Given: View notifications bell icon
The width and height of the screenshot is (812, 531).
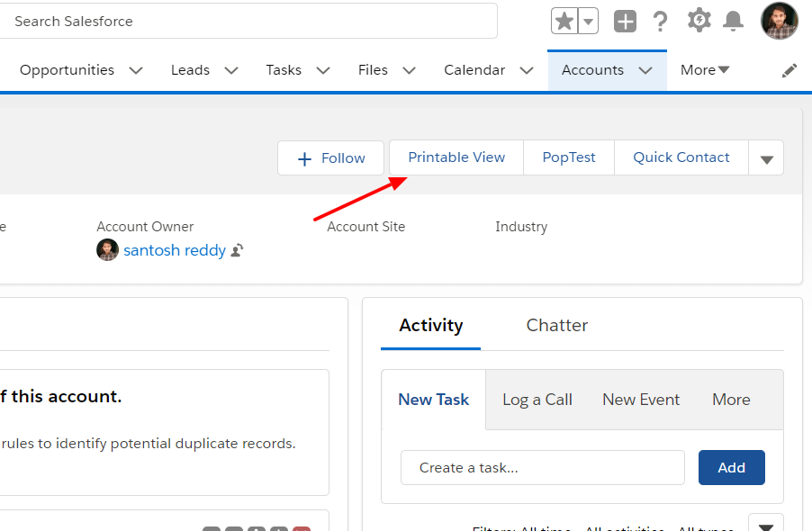Looking at the screenshot, I should click(734, 22).
